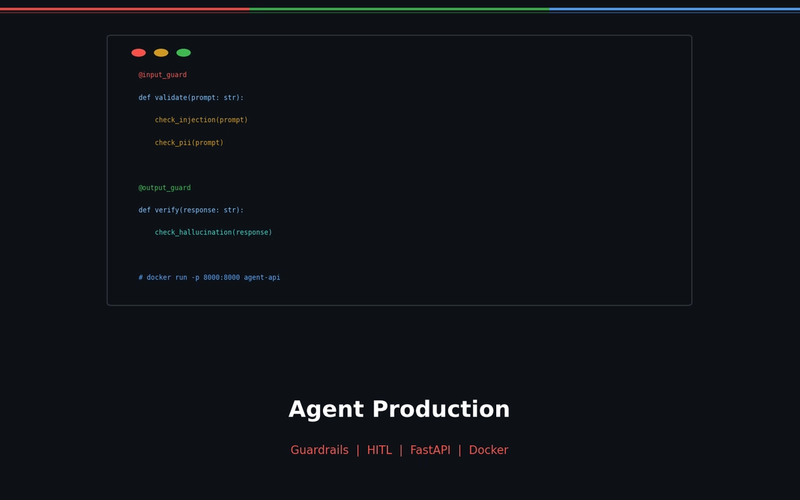Click the yellow dot in code window

point(161,53)
